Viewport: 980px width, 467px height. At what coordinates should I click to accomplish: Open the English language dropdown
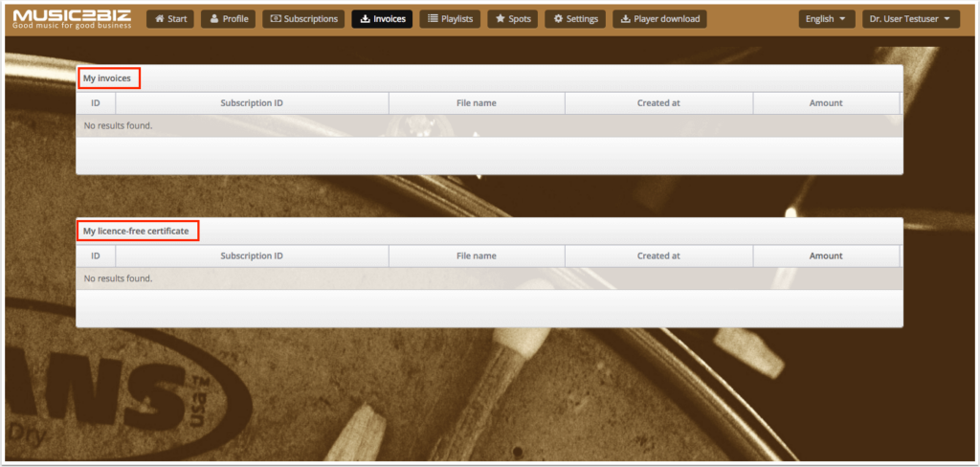pyautogui.click(x=827, y=19)
